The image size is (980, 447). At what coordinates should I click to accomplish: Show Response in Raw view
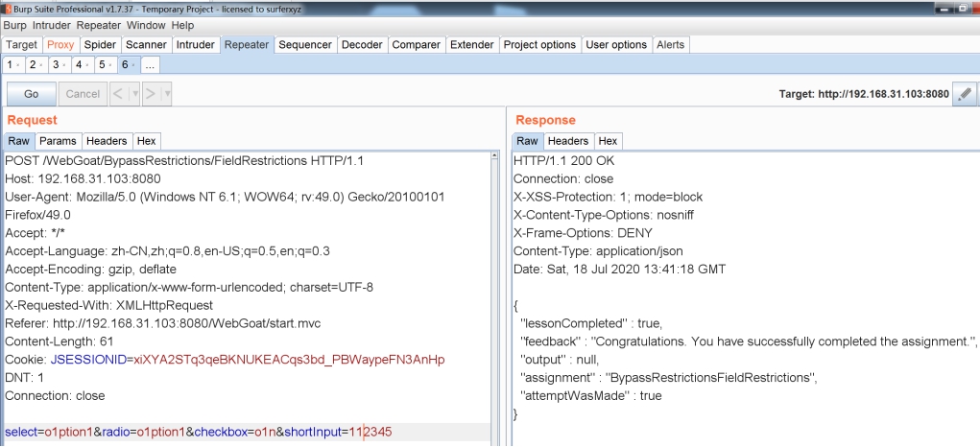[528, 141]
